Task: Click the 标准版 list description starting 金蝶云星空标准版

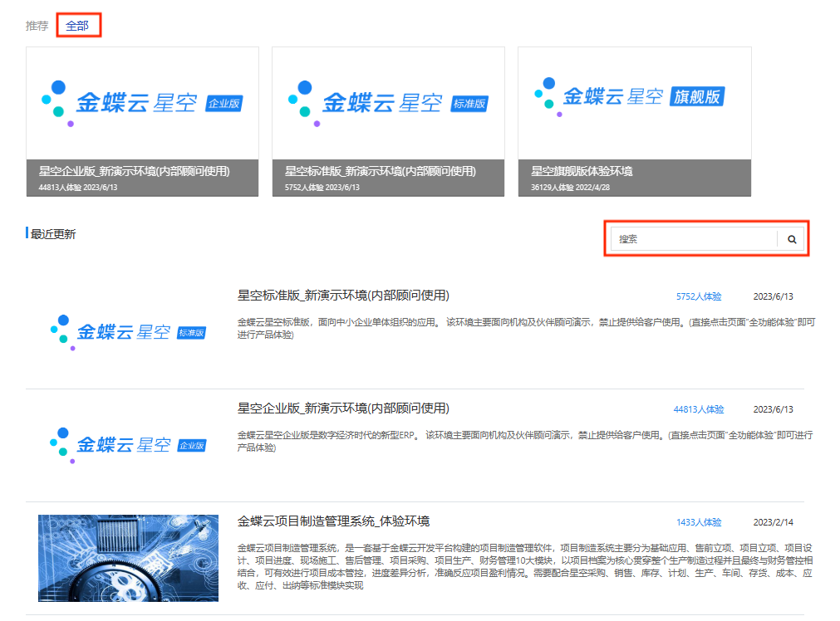Action: click(x=526, y=329)
